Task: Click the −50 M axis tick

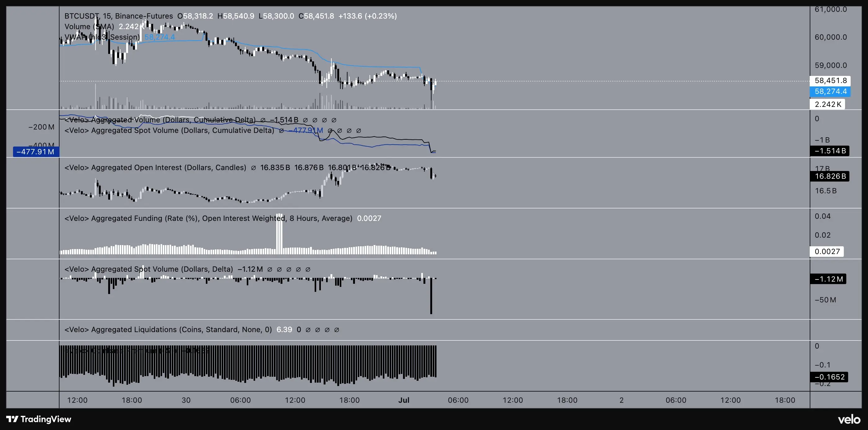Action: point(825,300)
